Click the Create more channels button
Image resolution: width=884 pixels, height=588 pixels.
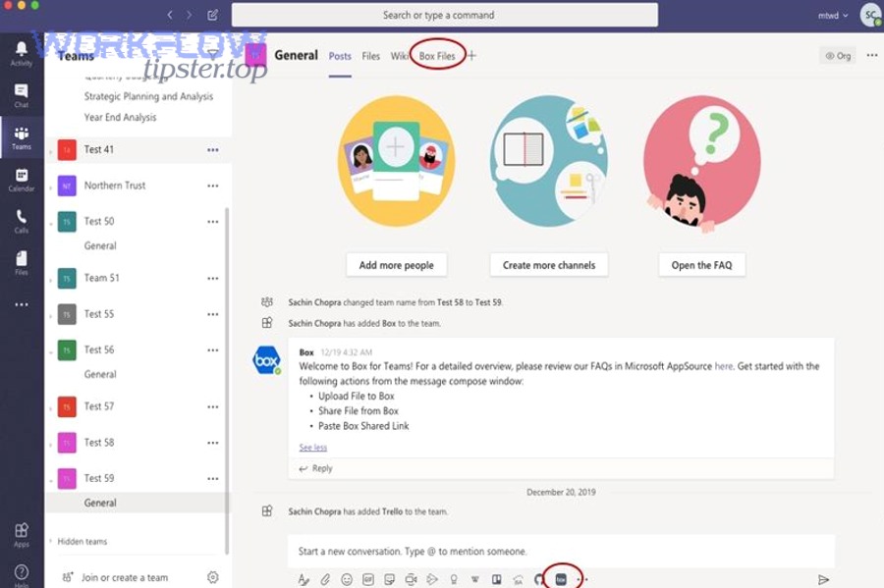pos(548,265)
